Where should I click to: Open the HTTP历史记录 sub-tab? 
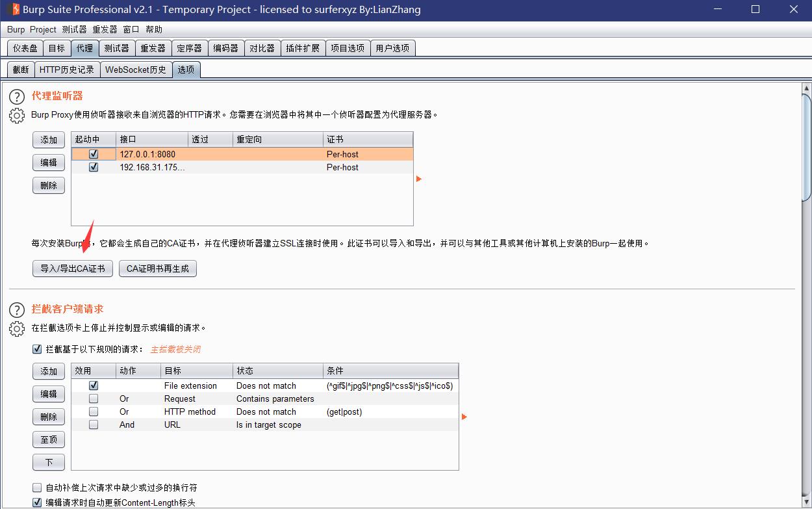(67, 70)
